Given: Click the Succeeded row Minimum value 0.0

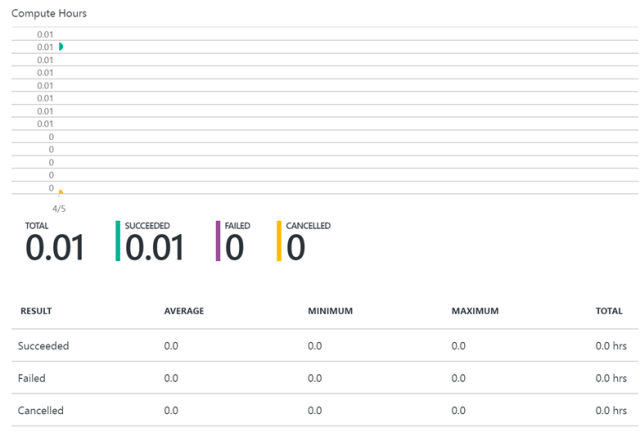Looking at the screenshot, I should (315, 346).
